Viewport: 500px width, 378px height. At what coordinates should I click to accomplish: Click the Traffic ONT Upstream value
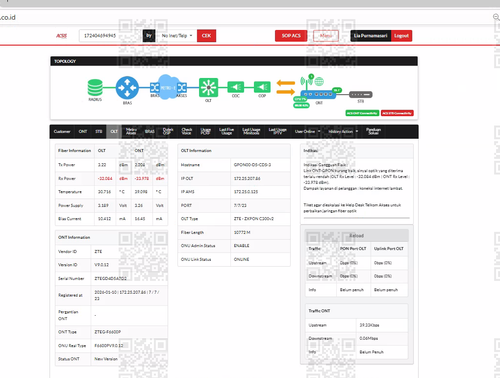[369, 325]
